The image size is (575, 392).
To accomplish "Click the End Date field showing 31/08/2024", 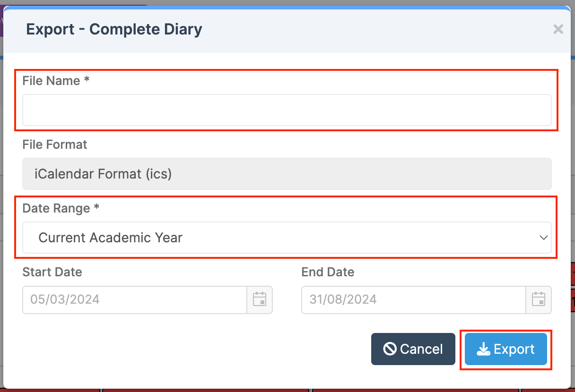I will tap(411, 299).
